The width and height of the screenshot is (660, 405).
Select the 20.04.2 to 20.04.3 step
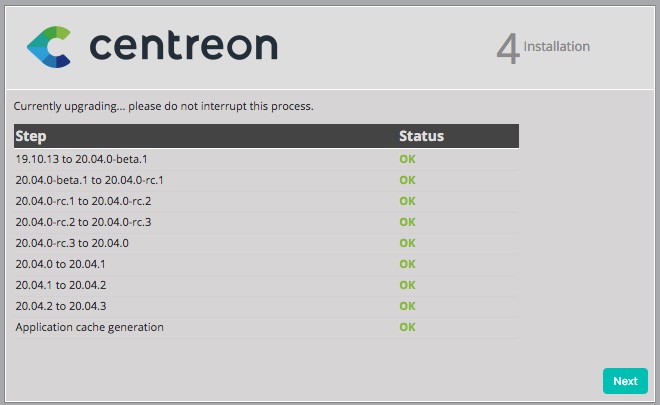coord(61,306)
